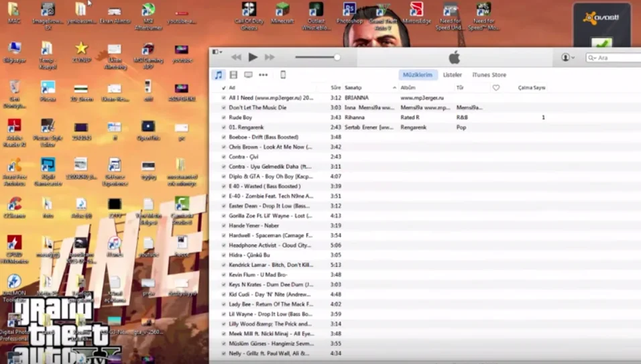This screenshot has height=364, width=641.
Task: Open the iTunes window menu dropdown
Action: click(217, 52)
